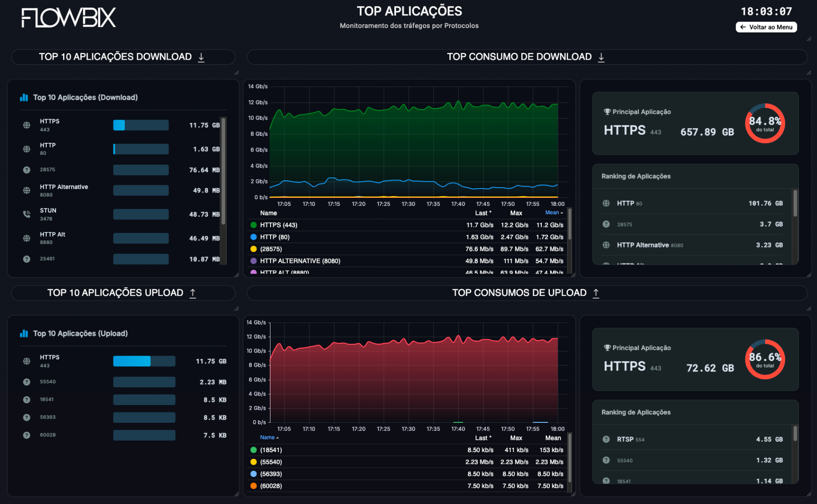The width and height of the screenshot is (817, 504).
Task: Click the bar chart icon near Top 10 Aplicações (Download)
Action: click(x=24, y=98)
